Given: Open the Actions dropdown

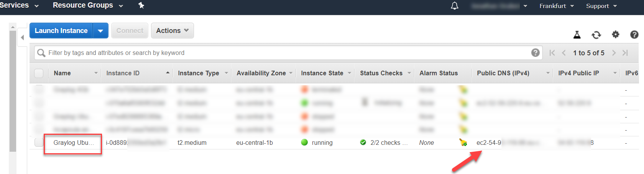Looking at the screenshot, I should pyautogui.click(x=172, y=31).
